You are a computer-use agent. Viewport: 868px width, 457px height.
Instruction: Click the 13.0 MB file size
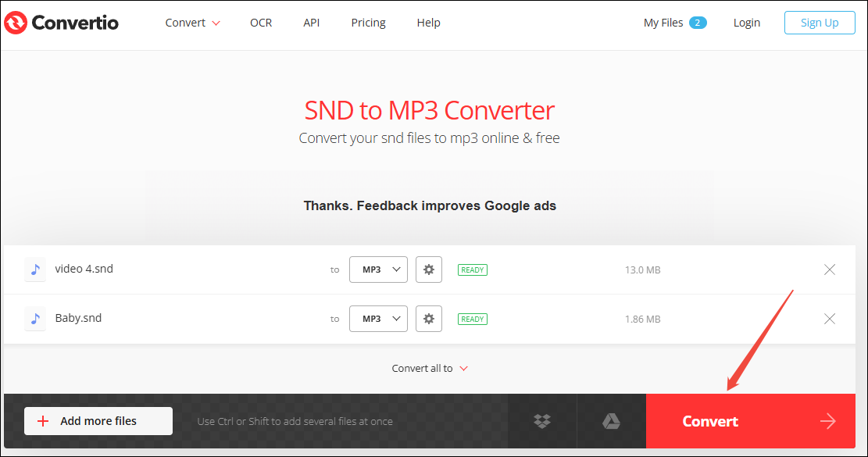click(642, 270)
